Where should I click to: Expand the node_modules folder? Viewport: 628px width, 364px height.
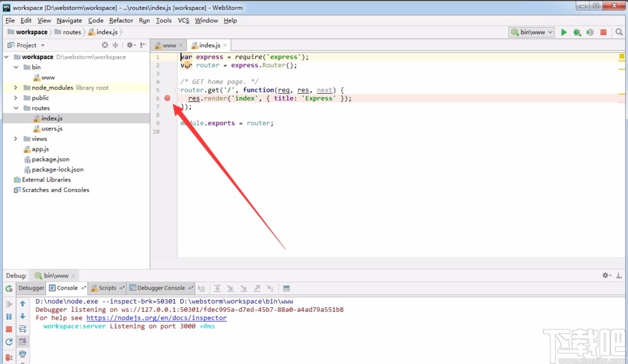point(16,88)
